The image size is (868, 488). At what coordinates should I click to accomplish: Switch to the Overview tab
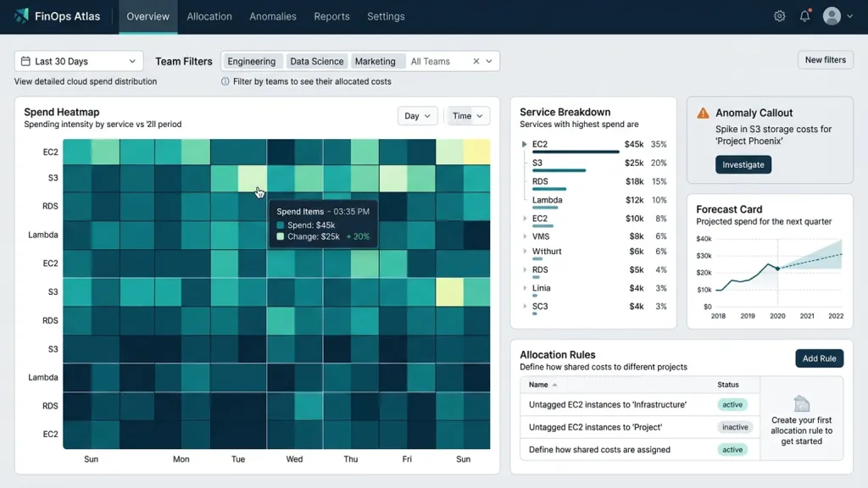[147, 17]
